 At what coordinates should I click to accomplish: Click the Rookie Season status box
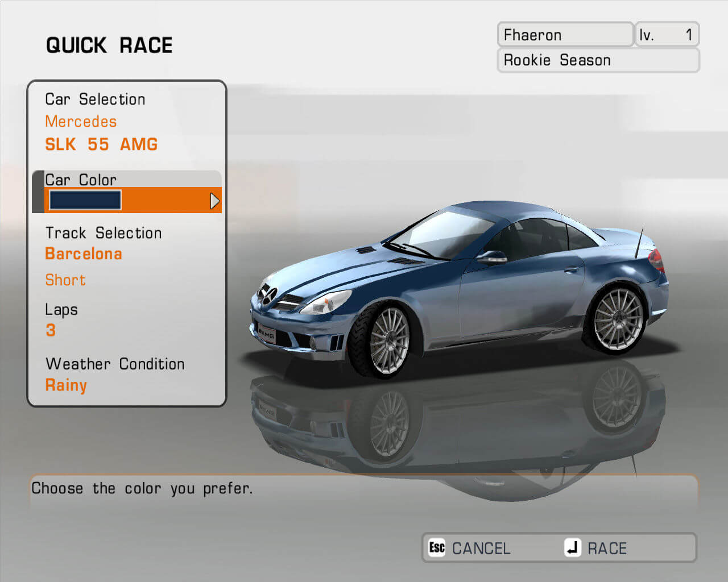pos(598,60)
